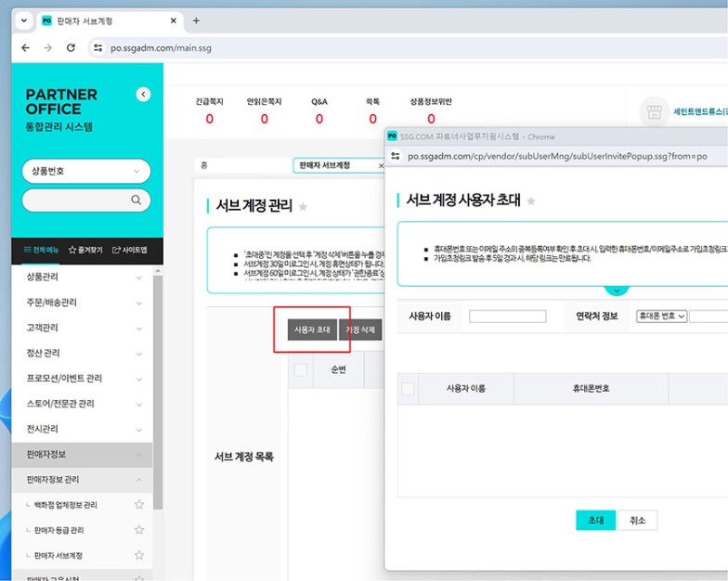The height and width of the screenshot is (581, 728).
Task: Close the 판매자 서브계정 inner page tab
Action: (381, 165)
